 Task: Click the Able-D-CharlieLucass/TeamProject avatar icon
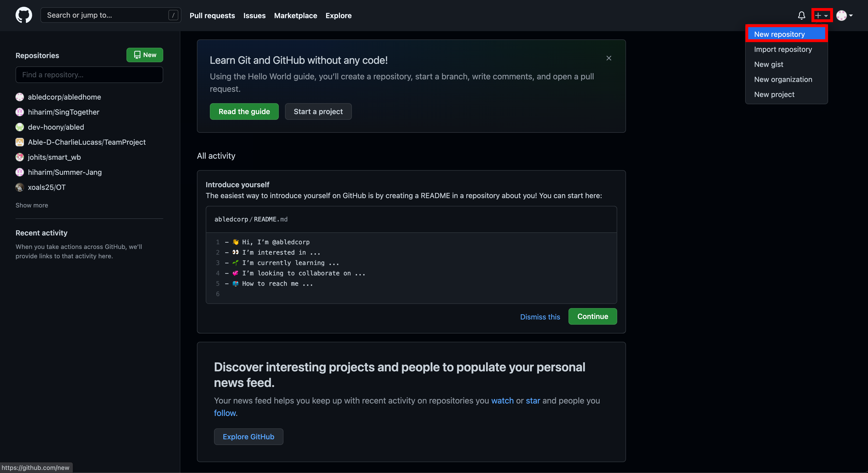(x=20, y=142)
